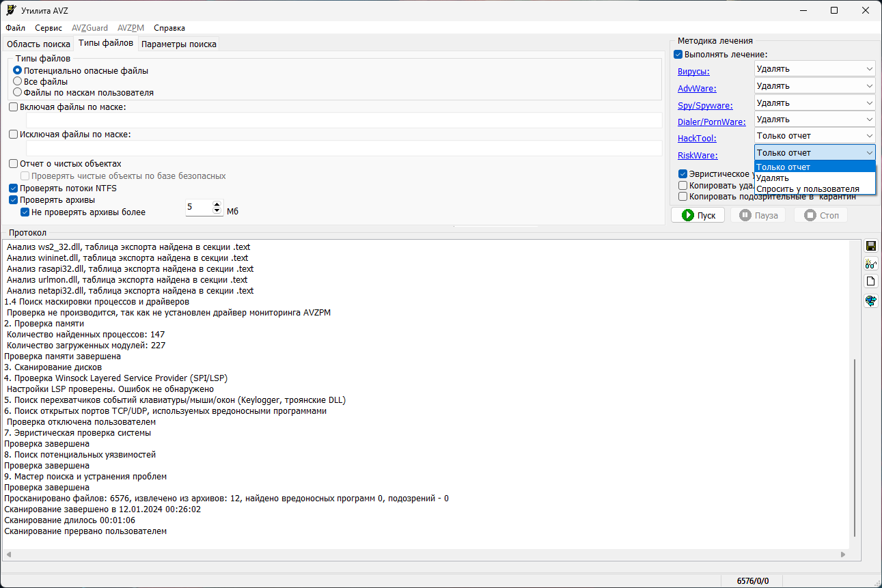This screenshot has width=882, height=588.
Task: Click the disabled Стоп button
Action: click(821, 215)
